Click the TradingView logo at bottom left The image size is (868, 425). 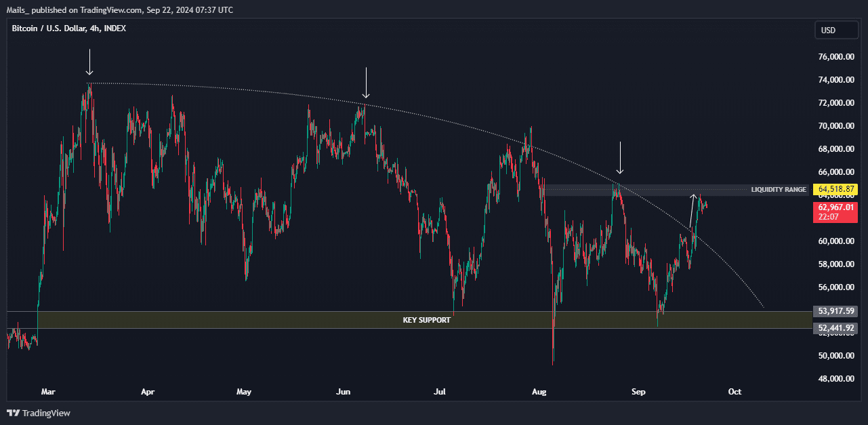39,413
